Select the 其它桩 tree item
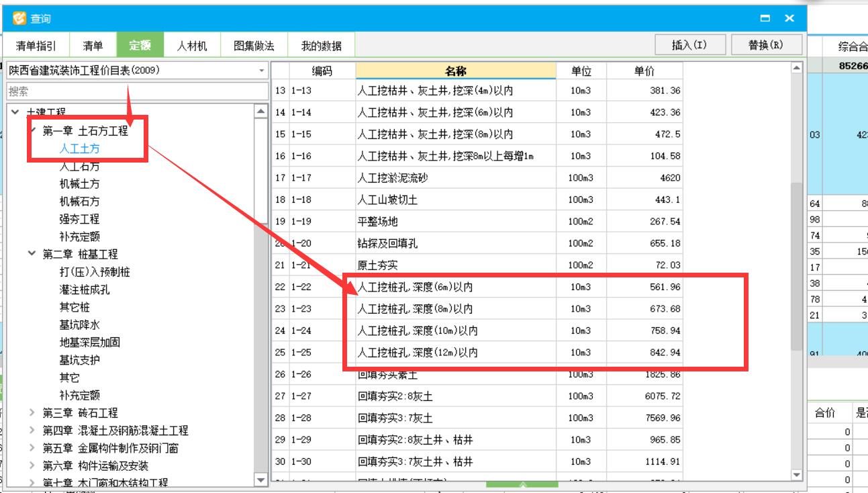The image size is (868, 493). click(x=75, y=307)
